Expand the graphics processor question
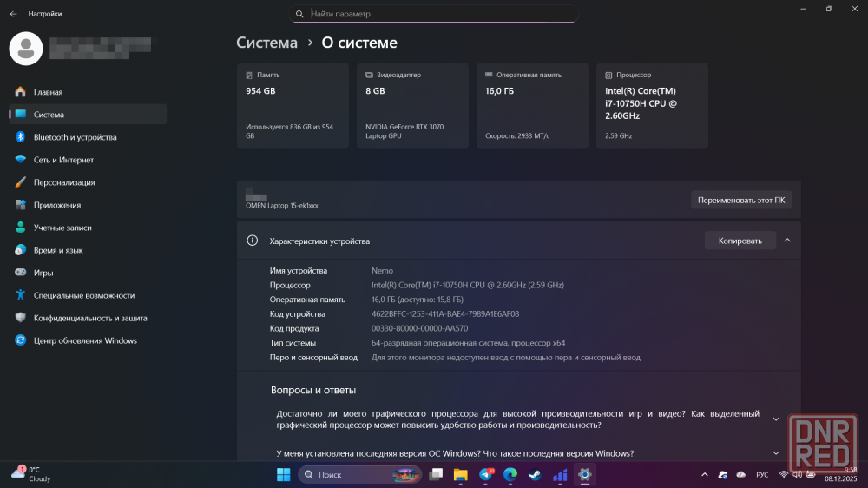The height and width of the screenshot is (488, 868). click(x=776, y=419)
